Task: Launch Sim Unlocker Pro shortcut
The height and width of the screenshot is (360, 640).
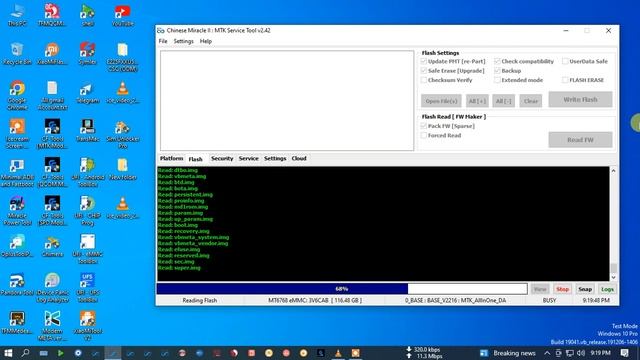Action: (x=122, y=134)
